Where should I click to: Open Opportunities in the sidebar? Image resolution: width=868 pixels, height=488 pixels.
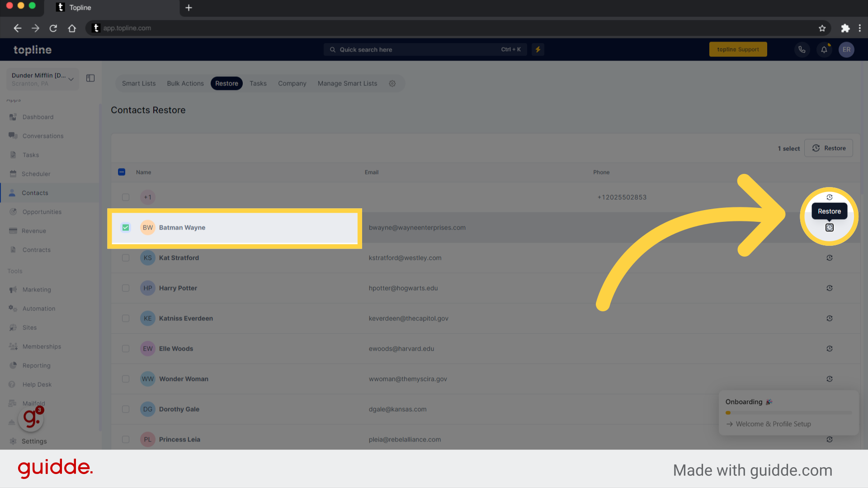42,212
